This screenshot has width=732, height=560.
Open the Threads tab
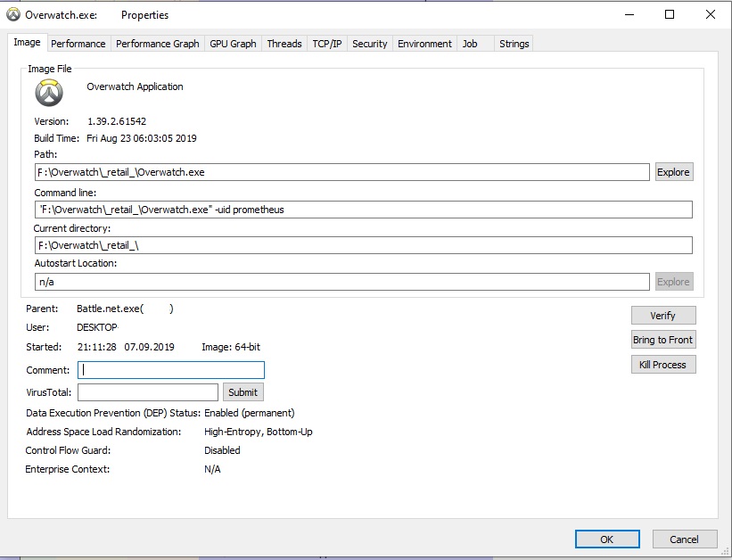[284, 44]
